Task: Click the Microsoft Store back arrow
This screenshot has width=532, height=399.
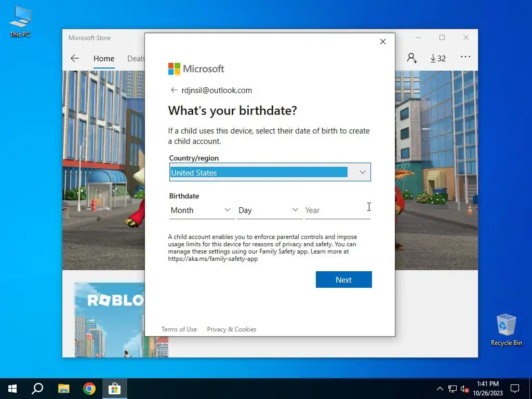Action: click(x=75, y=58)
